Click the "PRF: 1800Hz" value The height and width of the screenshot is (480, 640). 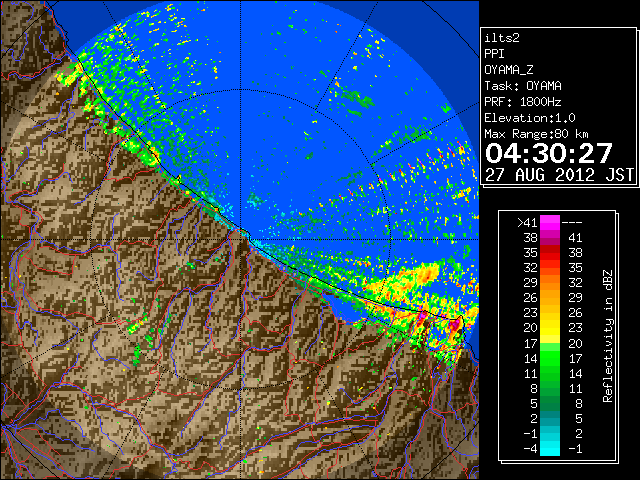(x=522, y=102)
